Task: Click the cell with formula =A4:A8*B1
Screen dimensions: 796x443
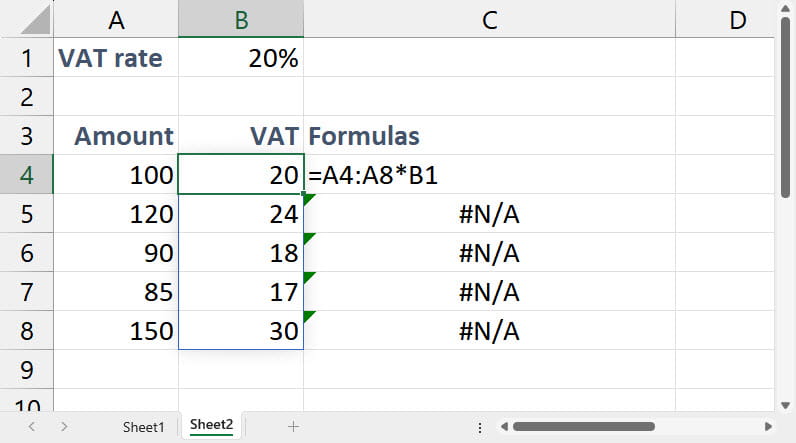Action: pyautogui.click(x=489, y=175)
